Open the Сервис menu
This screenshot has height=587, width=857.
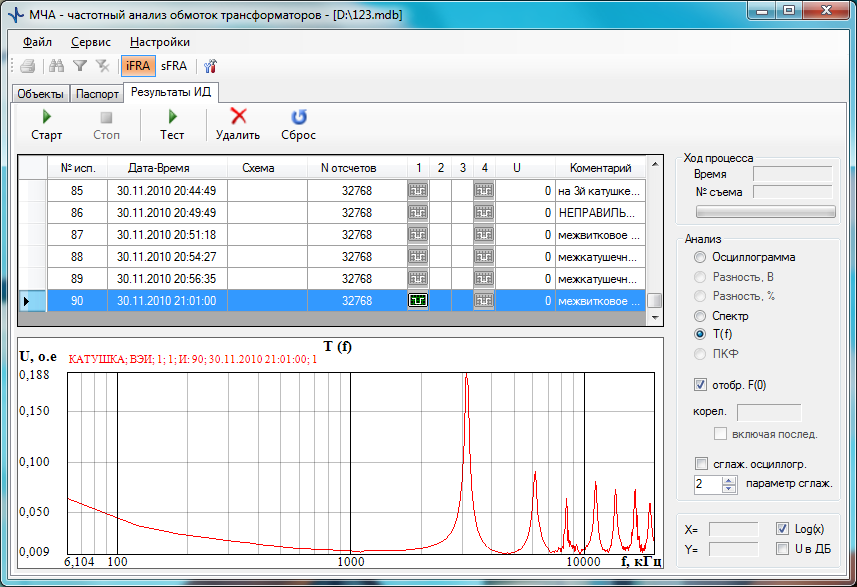[90, 42]
